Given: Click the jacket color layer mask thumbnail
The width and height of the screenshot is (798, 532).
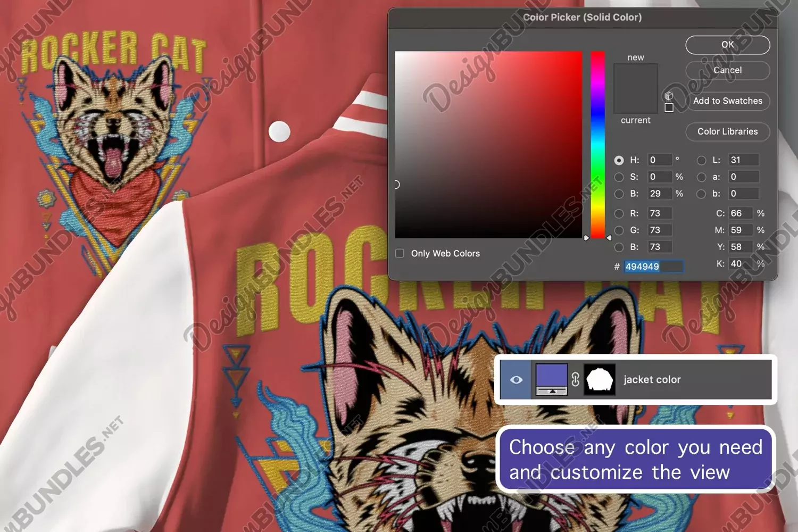Looking at the screenshot, I should point(600,379).
